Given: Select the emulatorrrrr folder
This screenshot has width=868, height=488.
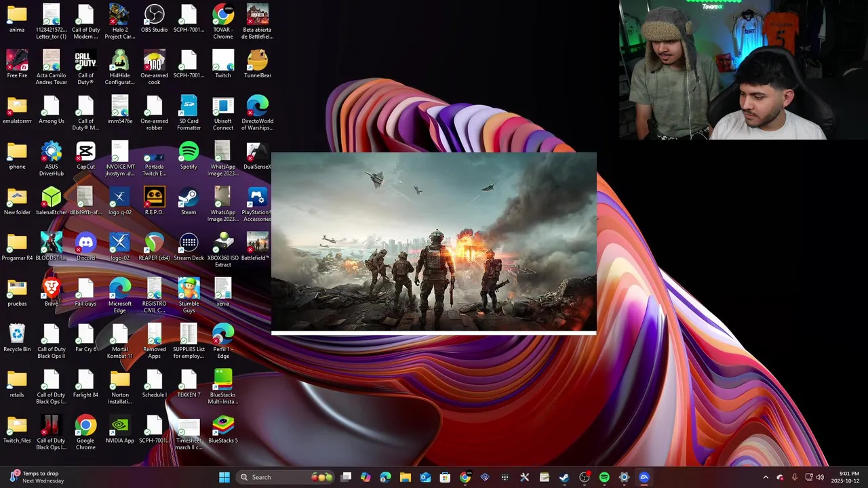Looking at the screenshot, I should [17, 110].
